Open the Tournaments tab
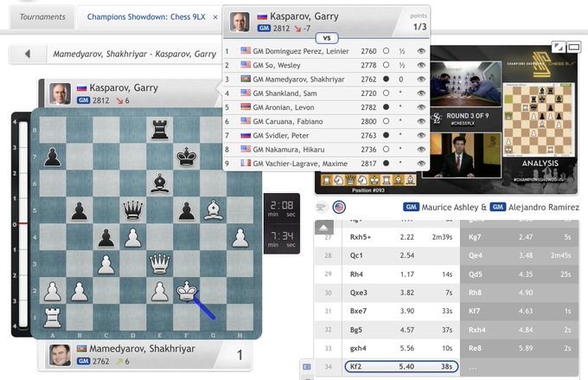The image size is (588, 380). (x=42, y=17)
